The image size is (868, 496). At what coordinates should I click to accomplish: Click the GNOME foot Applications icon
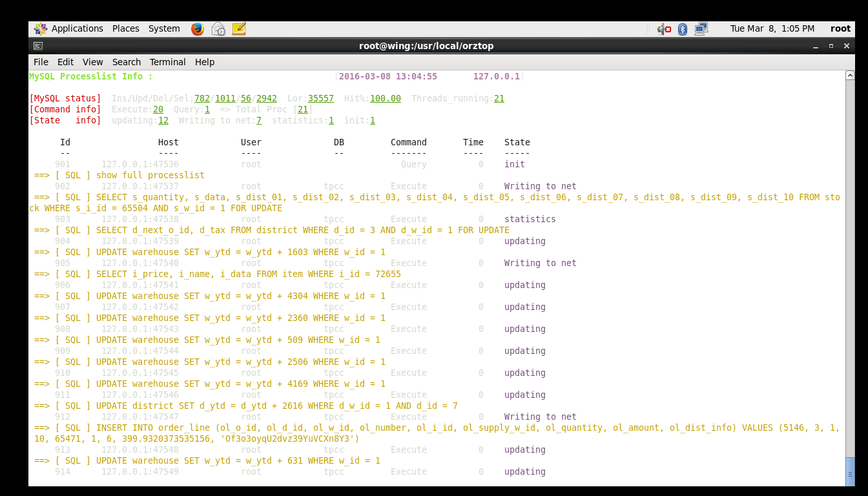[x=41, y=28]
